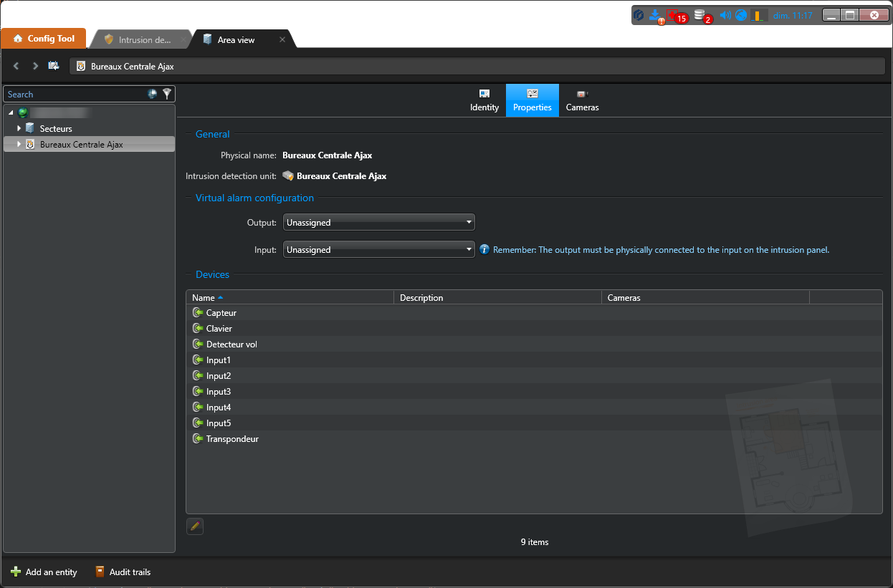
Task: Switch to the Identity tab
Action: pos(484,100)
